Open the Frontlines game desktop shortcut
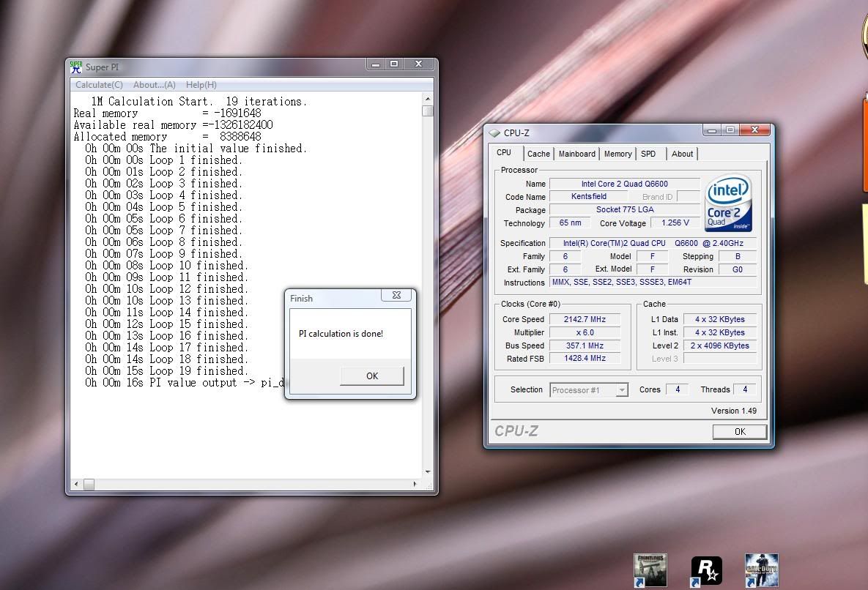Image resolution: width=868 pixels, height=590 pixels. (650, 570)
